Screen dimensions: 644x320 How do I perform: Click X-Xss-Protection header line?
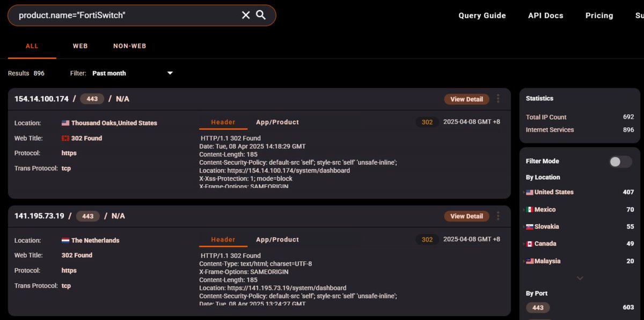246,178
